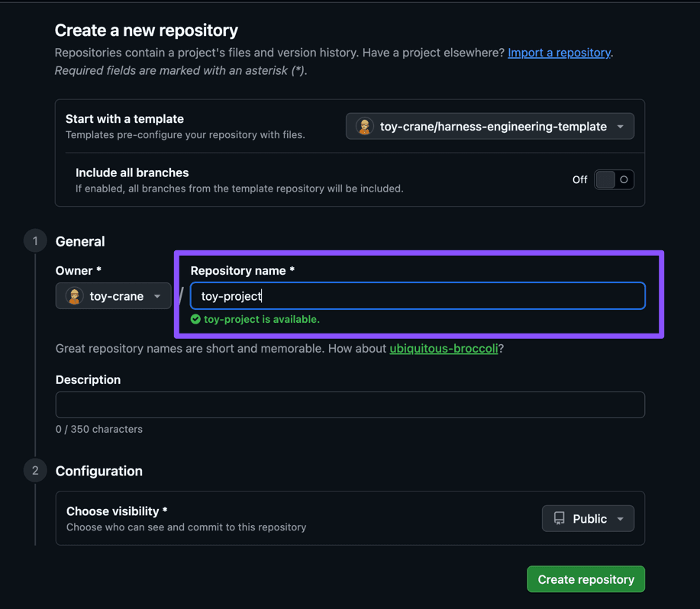This screenshot has width=700, height=609.
Task: Click the 'Description' field label
Action: (88, 380)
